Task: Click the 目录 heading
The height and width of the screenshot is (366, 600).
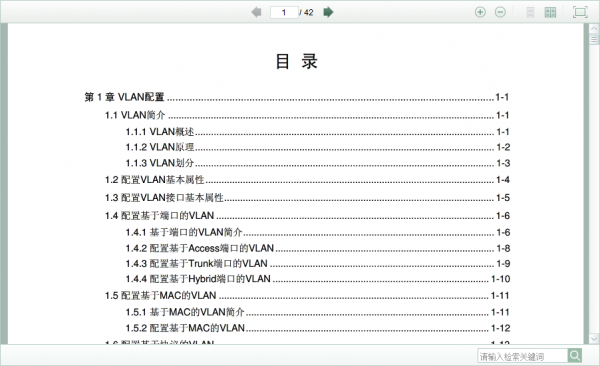Action: pos(297,61)
